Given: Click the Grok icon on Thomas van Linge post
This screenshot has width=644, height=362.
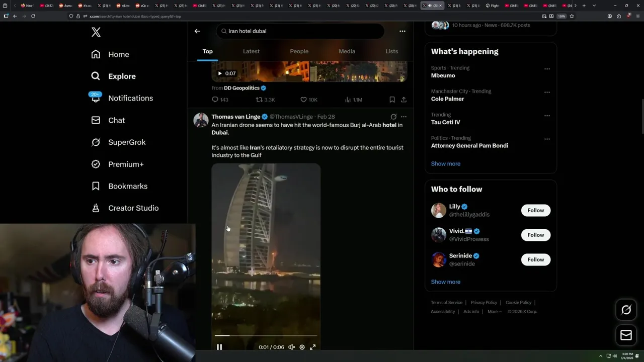Looking at the screenshot, I should (393, 117).
